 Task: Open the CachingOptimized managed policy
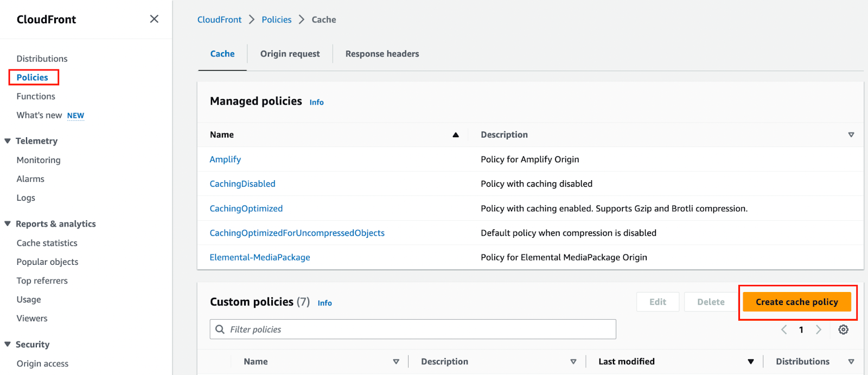[246, 208]
